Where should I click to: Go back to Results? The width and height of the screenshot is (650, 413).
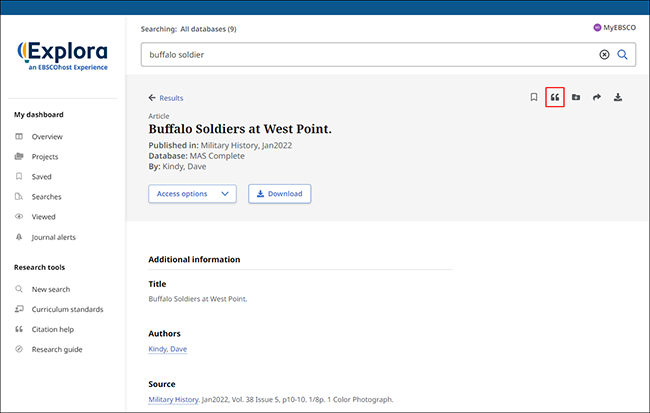[x=171, y=98]
